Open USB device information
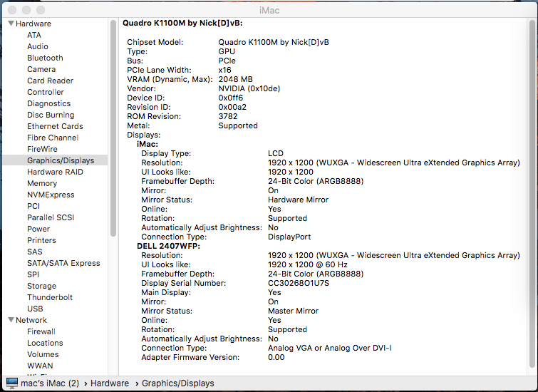The height and width of the screenshot is (392, 538). point(35,309)
